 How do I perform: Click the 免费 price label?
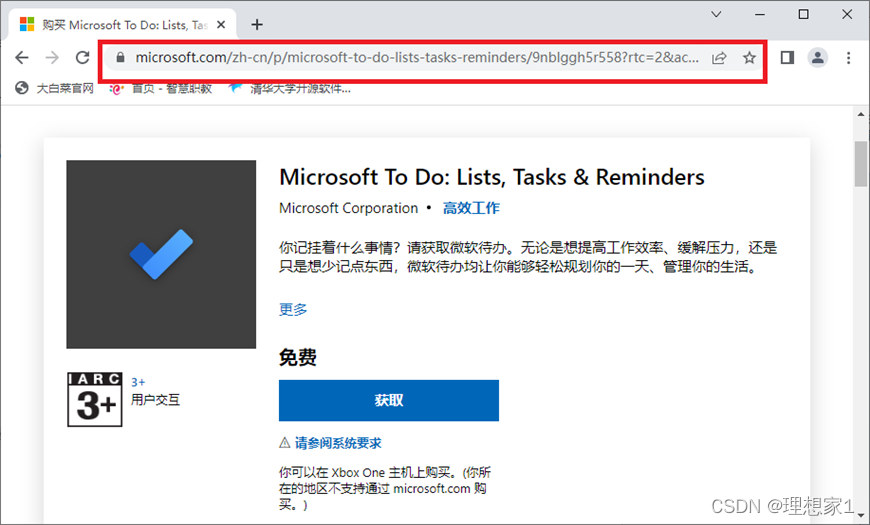click(298, 357)
